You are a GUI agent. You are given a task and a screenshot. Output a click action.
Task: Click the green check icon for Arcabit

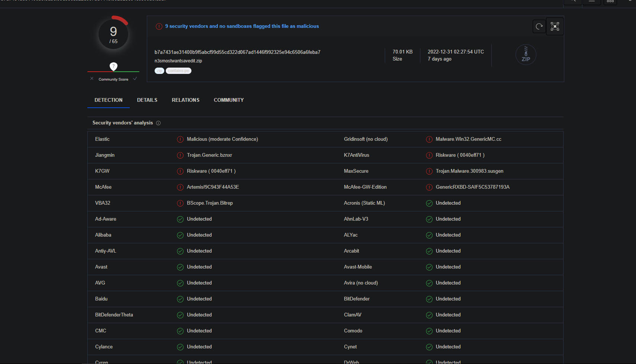429,251
